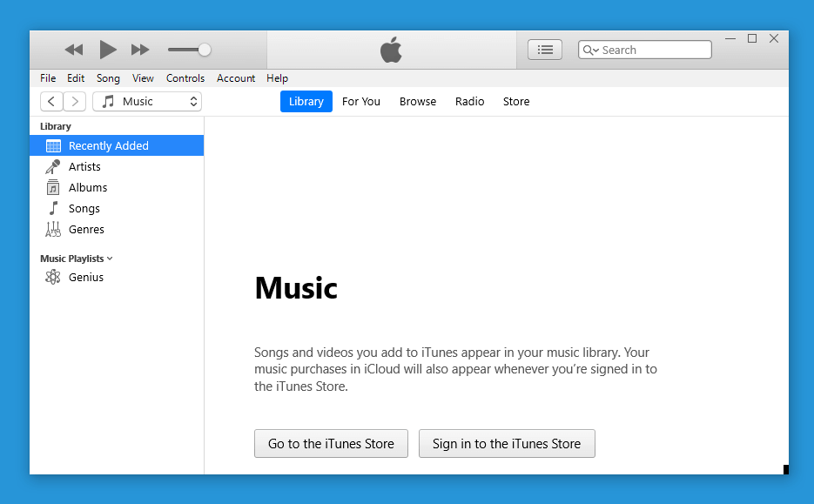The image size is (814, 504).
Task: Switch to the Radio tab
Action: tap(470, 101)
